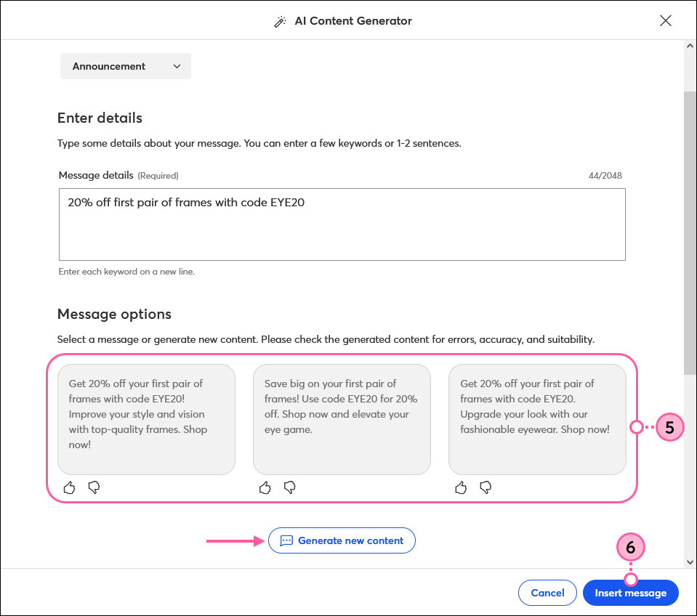Image resolution: width=697 pixels, height=616 pixels.
Task: Thumbs up the 'Upgrade your look' message
Action: pyautogui.click(x=461, y=487)
